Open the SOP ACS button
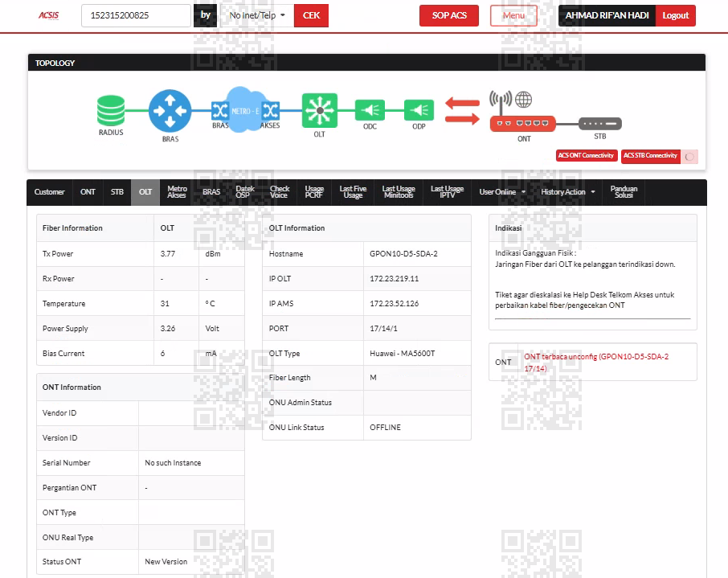Screen dimensions: 728x578 pyautogui.click(x=449, y=15)
